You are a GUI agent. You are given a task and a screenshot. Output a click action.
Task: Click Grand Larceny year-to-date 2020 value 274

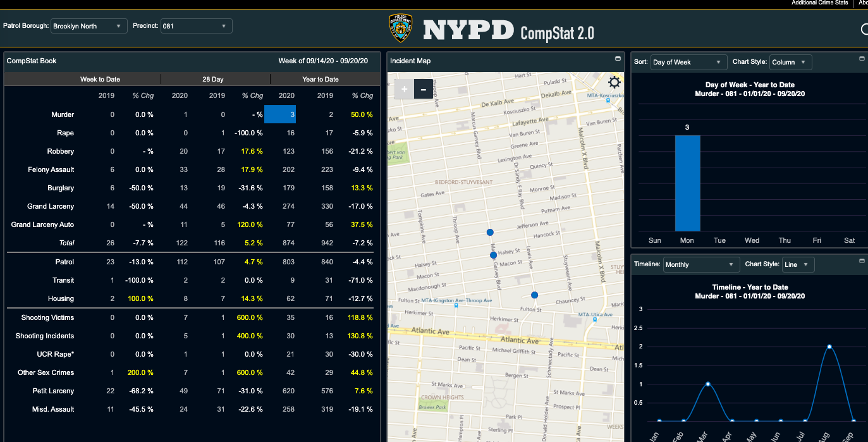tap(288, 206)
